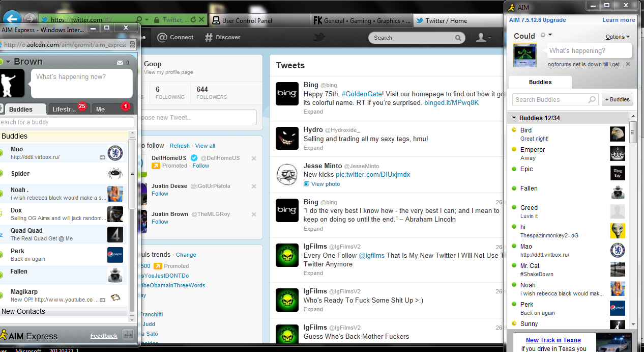Switch to Me tab in AIM Express
Screen dimensions: 644x352
click(111, 109)
